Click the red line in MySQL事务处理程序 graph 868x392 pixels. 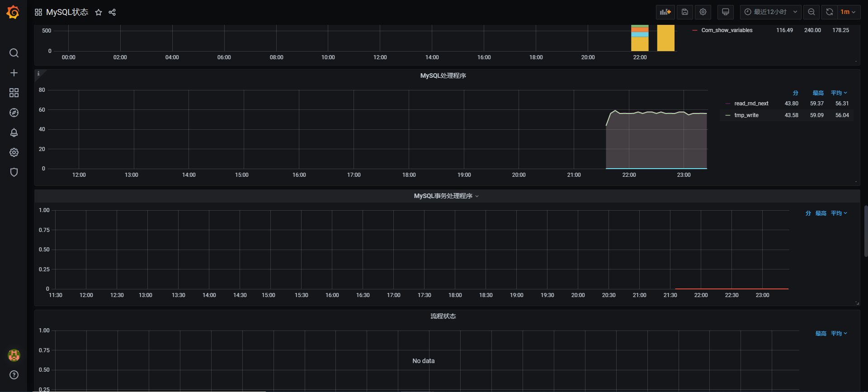pyautogui.click(x=731, y=288)
